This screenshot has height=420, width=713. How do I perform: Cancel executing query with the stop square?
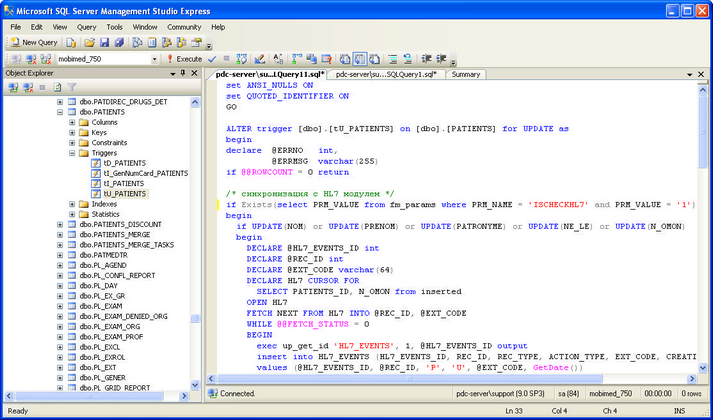pos(226,59)
